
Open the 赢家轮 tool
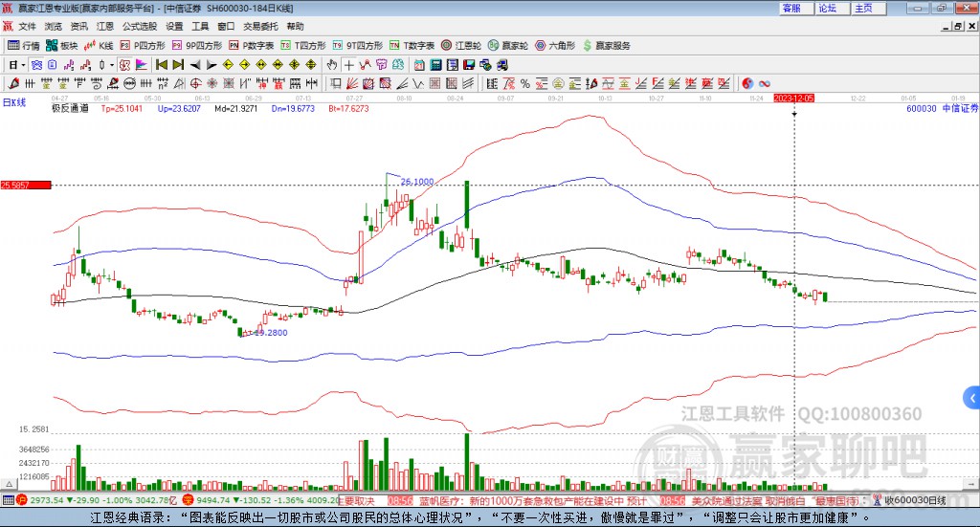tap(508, 46)
